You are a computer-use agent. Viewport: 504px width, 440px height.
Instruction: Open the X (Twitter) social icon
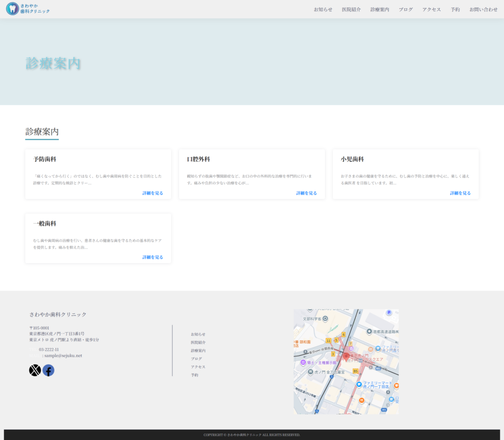point(35,371)
